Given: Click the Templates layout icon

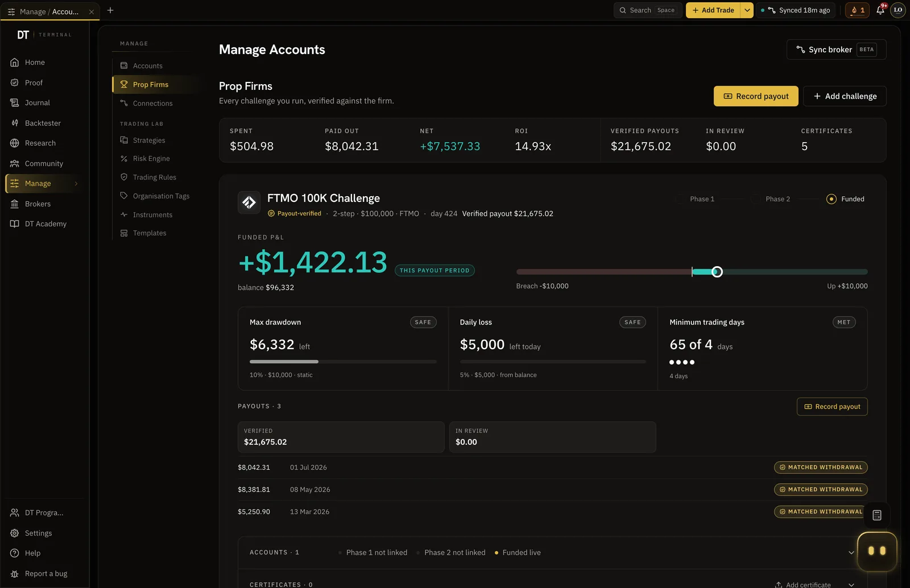Looking at the screenshot, I should [x=124, y=233].
